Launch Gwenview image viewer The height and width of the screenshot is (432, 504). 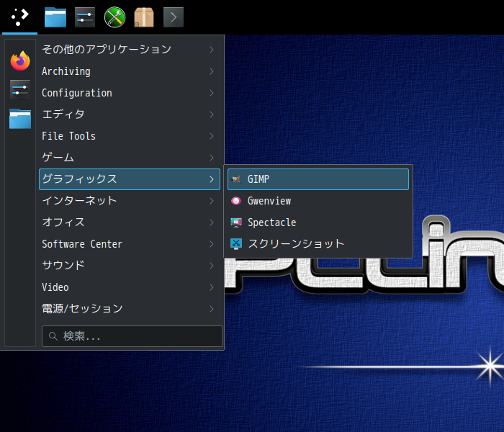[318, 201]
